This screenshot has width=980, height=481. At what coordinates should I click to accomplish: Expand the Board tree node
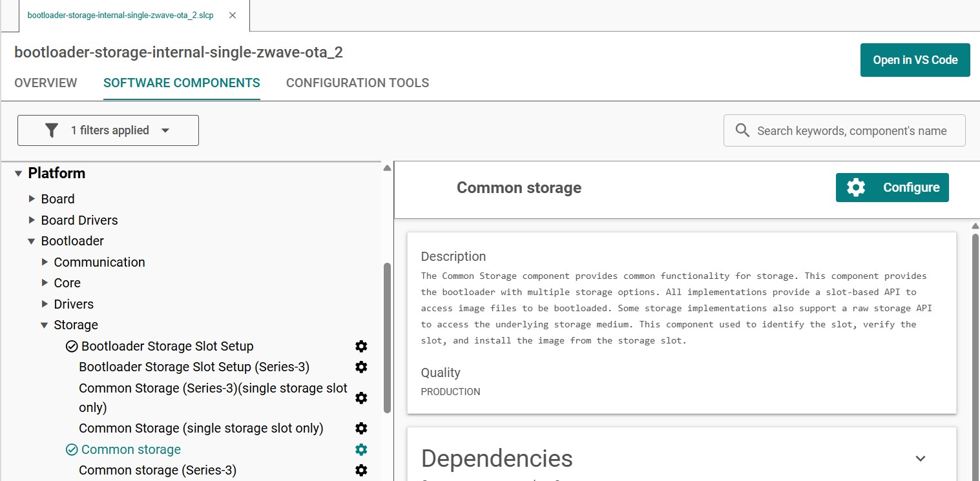32,199
